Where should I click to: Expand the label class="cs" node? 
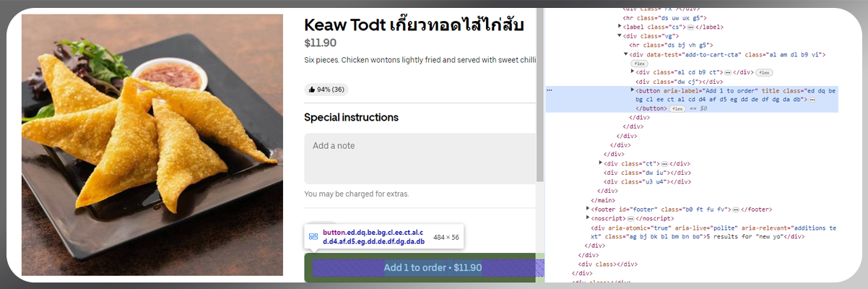(x=619, y=27)
